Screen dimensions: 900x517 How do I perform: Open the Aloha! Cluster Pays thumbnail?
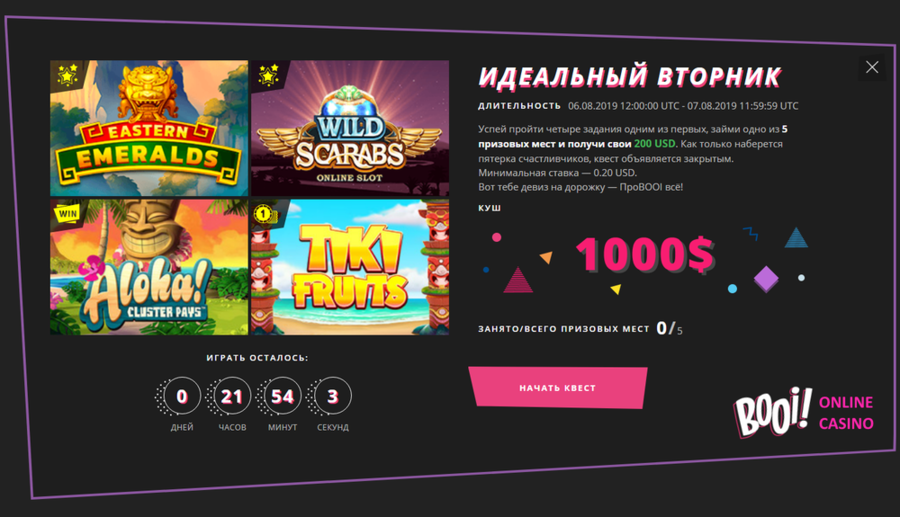[x=149, y=267]
